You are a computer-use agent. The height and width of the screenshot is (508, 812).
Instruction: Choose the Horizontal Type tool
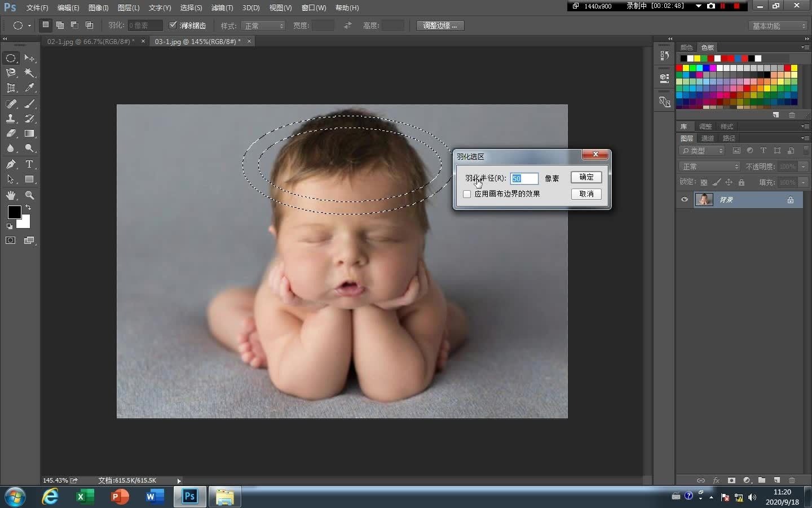[x=29, y=164]
